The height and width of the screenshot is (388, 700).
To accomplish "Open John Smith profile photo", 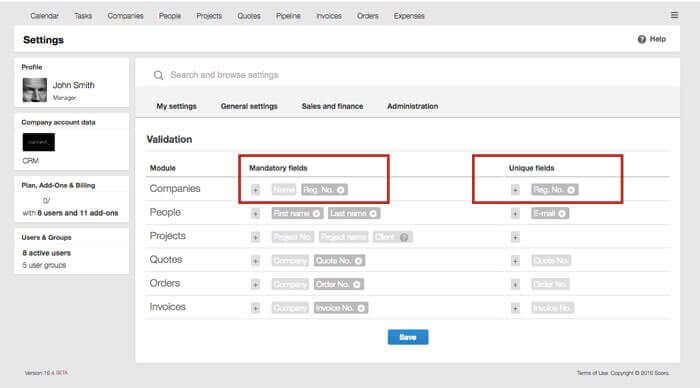I will click(x=35, y=90).
